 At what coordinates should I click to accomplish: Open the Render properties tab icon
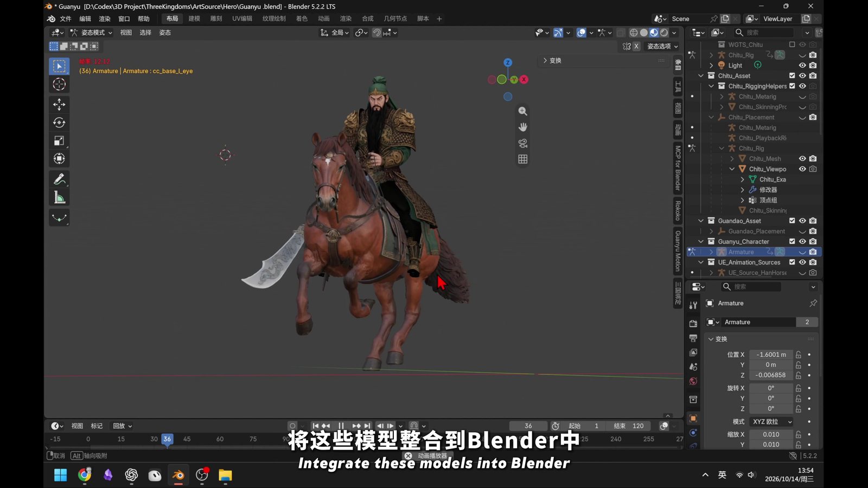[693, 323]
